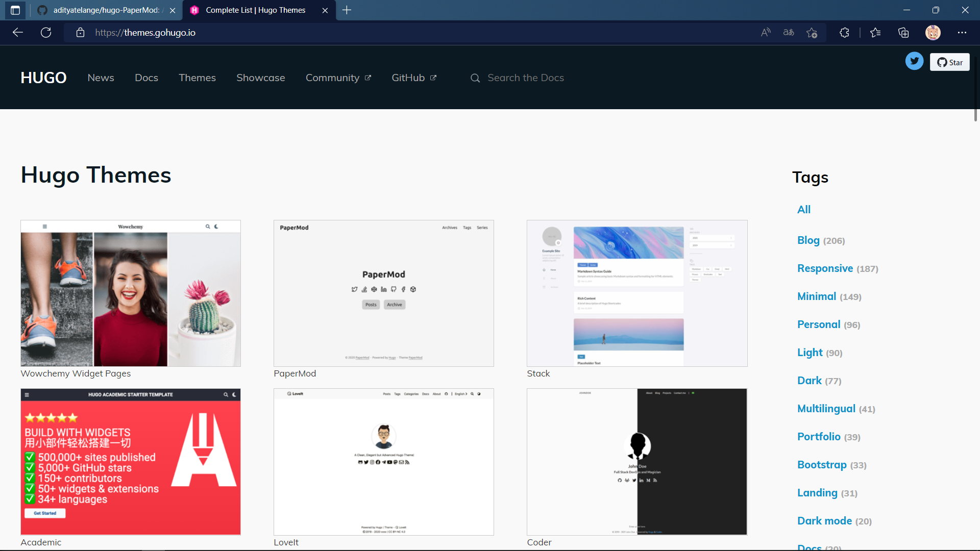Open browser settings three-dots menu
The height and width of the screenshot is (551, 980).
point(962,33)
